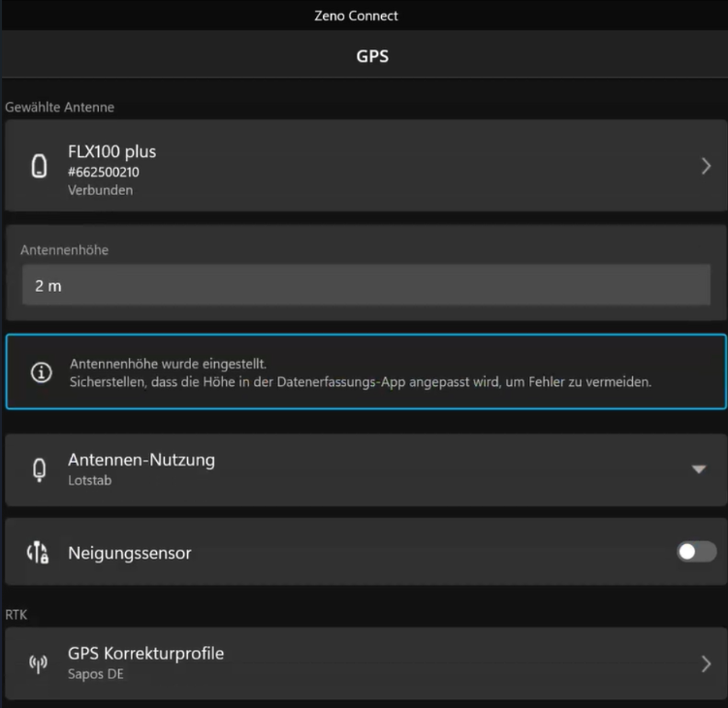
Task: Click the Verbunden connection status text
Action: click(100, 190)
